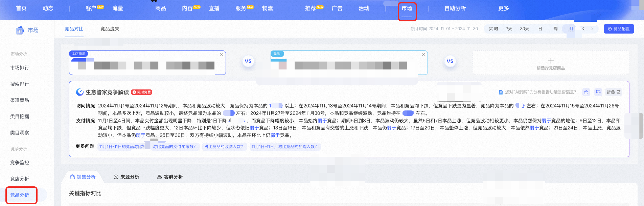The height and width of the screenshot is (206, 644).
Task: Open 类目洞察 in sidebar
Action: pos(20,133)
